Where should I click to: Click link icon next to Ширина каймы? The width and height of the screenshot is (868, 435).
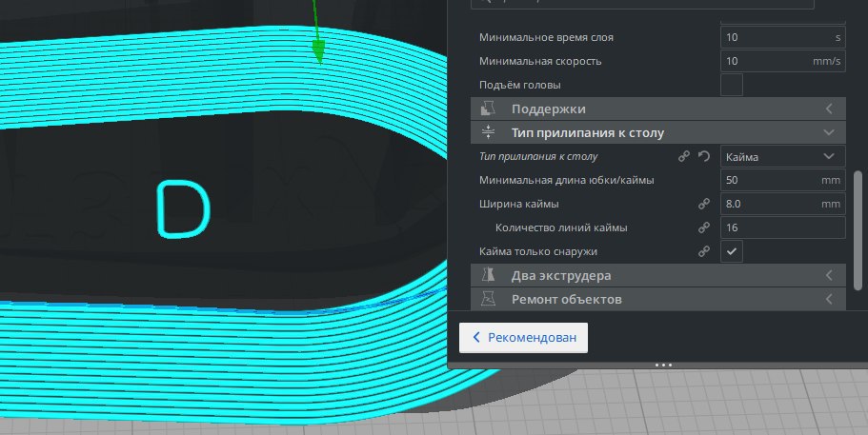pos(703,204)
